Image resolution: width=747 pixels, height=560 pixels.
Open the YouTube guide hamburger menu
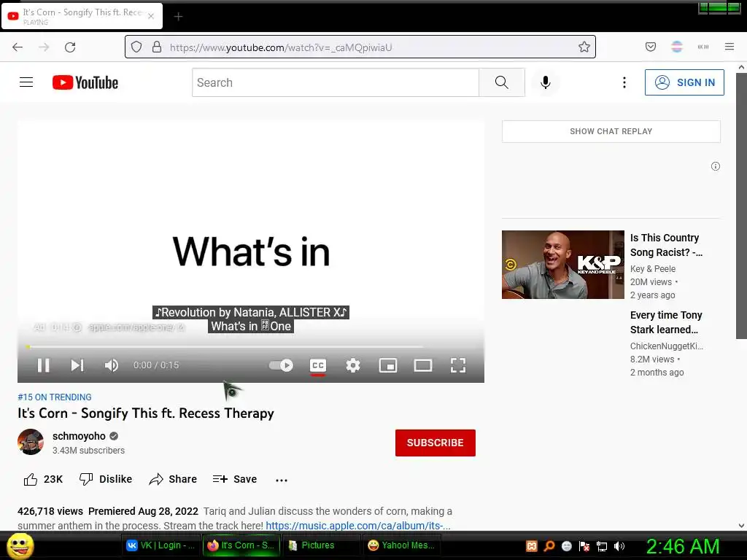point(26,82)
